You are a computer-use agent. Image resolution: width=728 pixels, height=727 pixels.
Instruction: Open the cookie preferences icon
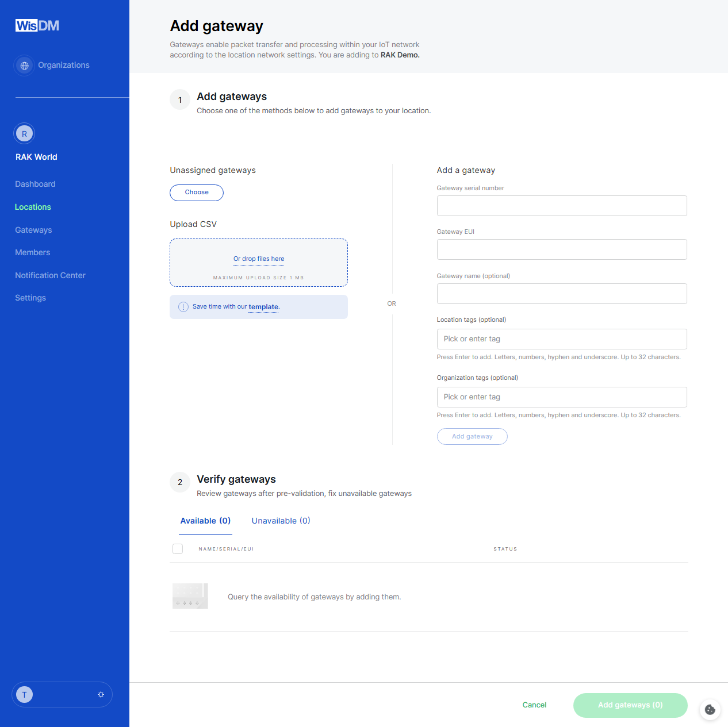710,710
